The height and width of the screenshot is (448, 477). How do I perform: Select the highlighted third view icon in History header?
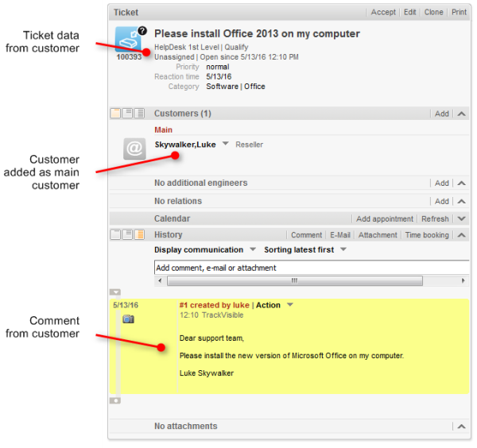click(x=140, y=234)
